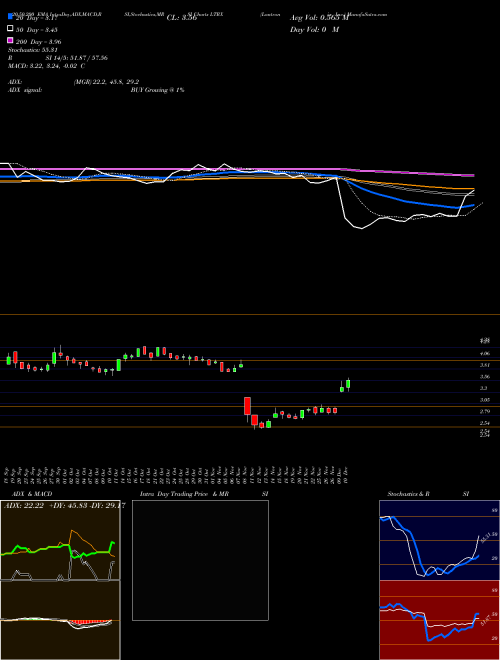This screenshot has height=660, width=500.
Task: Click the 'Day Vol: 0 M' label
Action: coord(314,30)
